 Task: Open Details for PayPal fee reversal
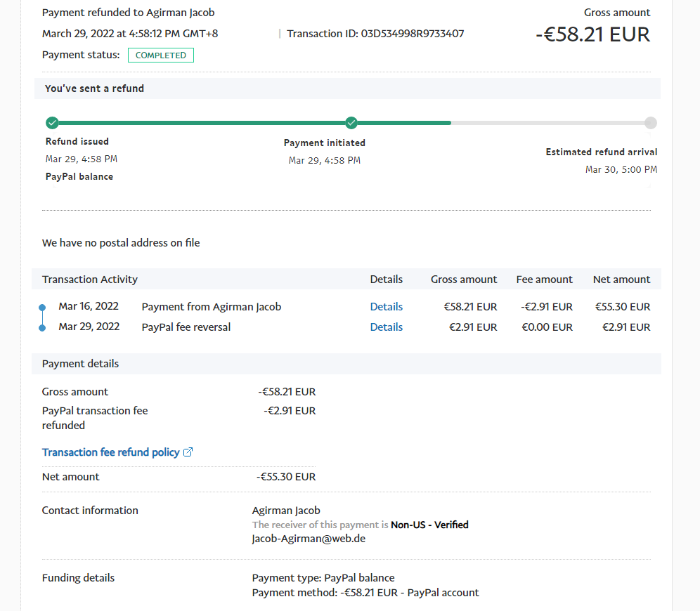386,327
